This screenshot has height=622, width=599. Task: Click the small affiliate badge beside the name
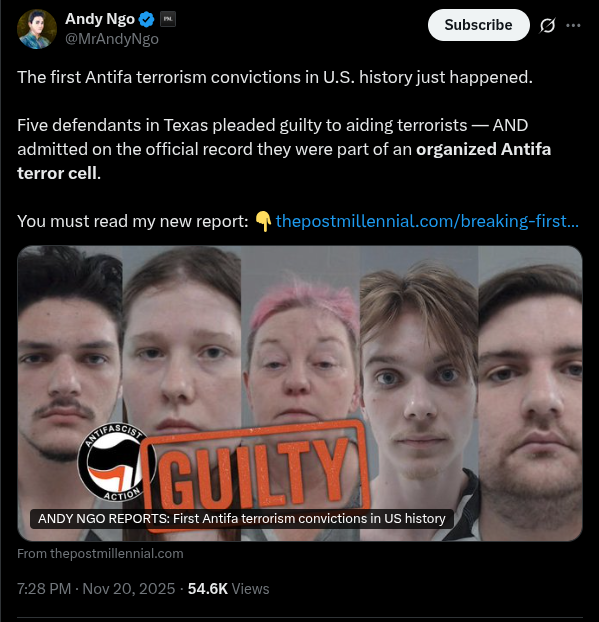click(168, 19)
